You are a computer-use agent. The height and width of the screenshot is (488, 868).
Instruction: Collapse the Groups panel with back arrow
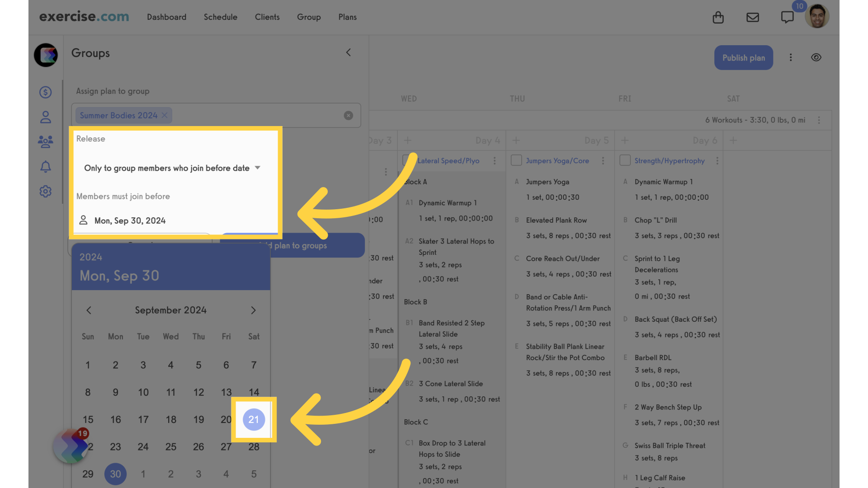(x=348, y=52)
